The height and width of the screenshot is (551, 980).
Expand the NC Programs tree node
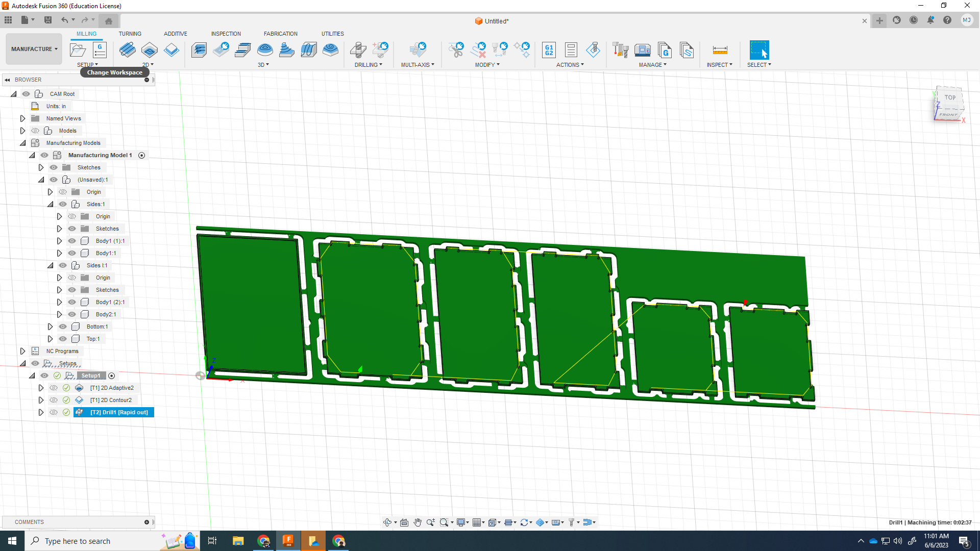pyautogui.click(x=22, y=350)
